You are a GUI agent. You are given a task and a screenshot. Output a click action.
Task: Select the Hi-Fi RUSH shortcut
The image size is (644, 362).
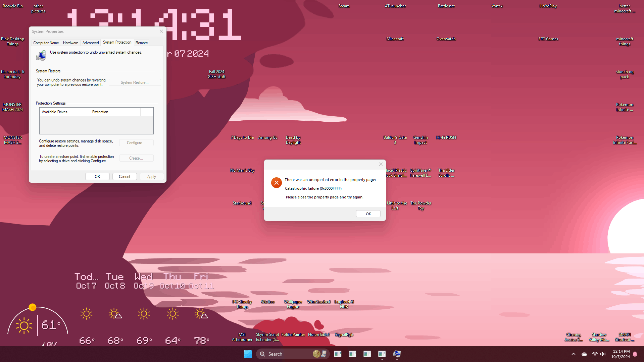(446, 137)
